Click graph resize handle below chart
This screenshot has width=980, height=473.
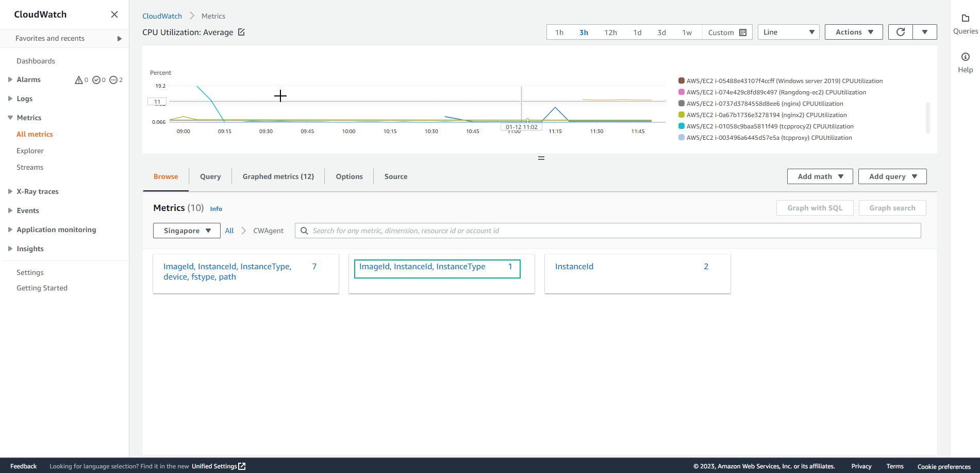pos(541,158)
